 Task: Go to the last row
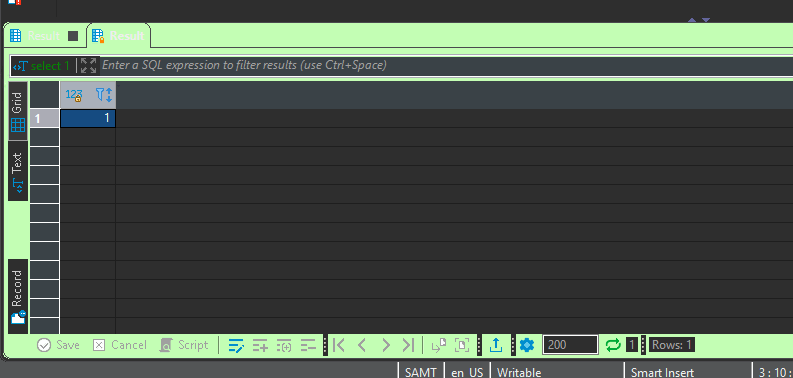(x=408, y=345)
